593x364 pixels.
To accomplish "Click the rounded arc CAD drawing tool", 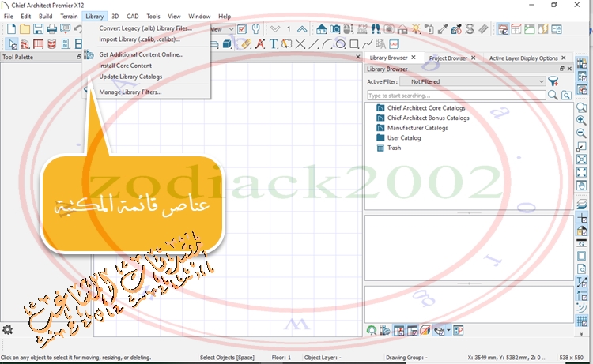I will (x=327, y=43).
